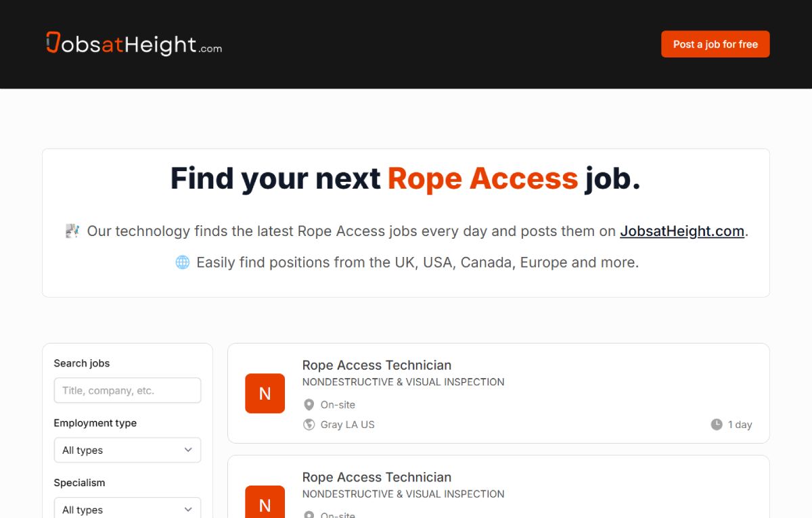
Task: Click NONDESTRUCTIVE & VISUAL INSPECTION company name in first listing
Action: coord(403,382)
